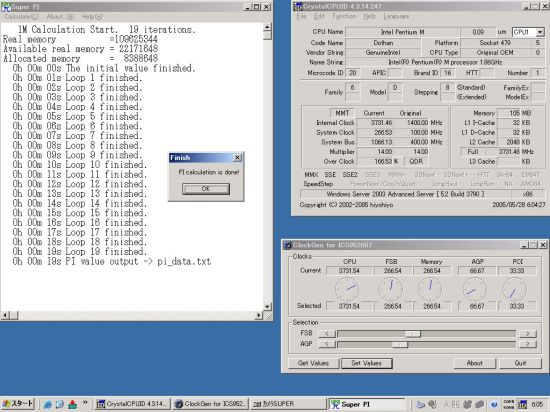Click the AGP clock dial gauge
Screen dimensions: 550x412
[475, 289]
